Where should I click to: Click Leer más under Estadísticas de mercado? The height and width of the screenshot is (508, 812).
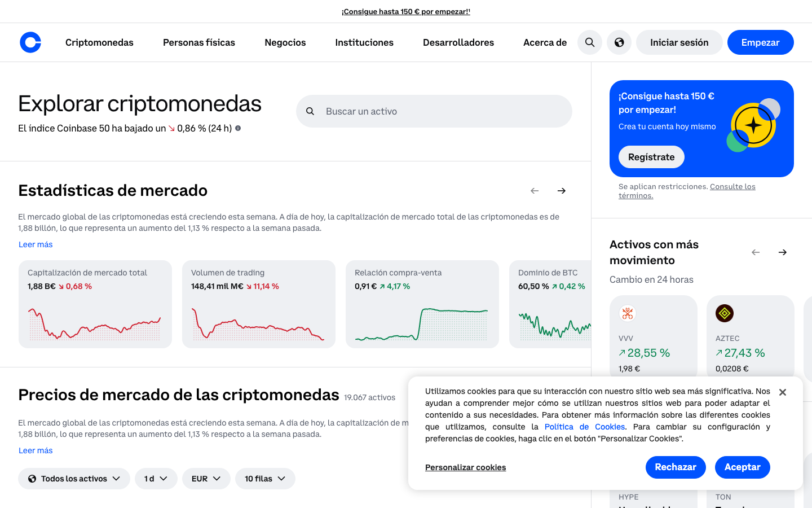(35, 244)
